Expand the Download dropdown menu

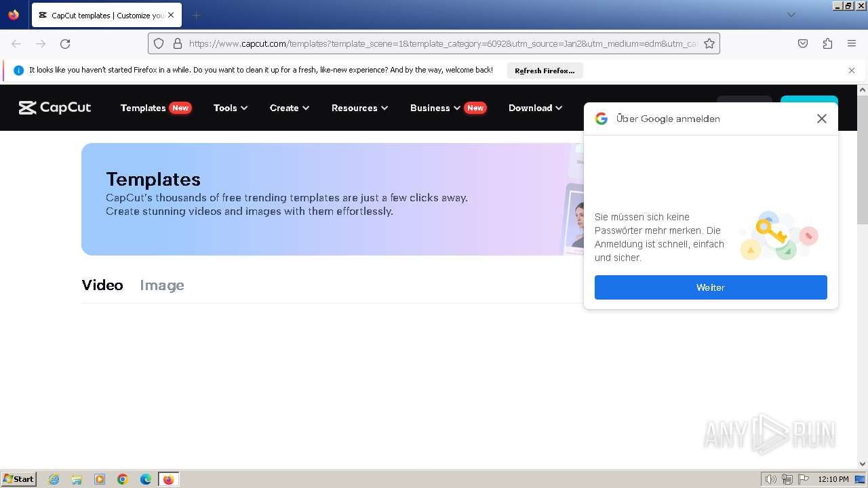pyautogui.click(x=535, y=108)
